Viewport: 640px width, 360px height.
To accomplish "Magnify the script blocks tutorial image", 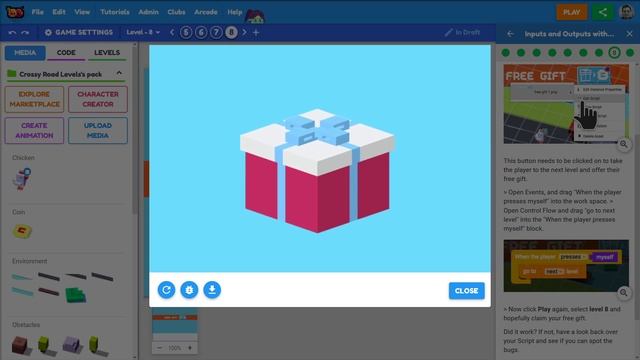I will pos(624,293).
